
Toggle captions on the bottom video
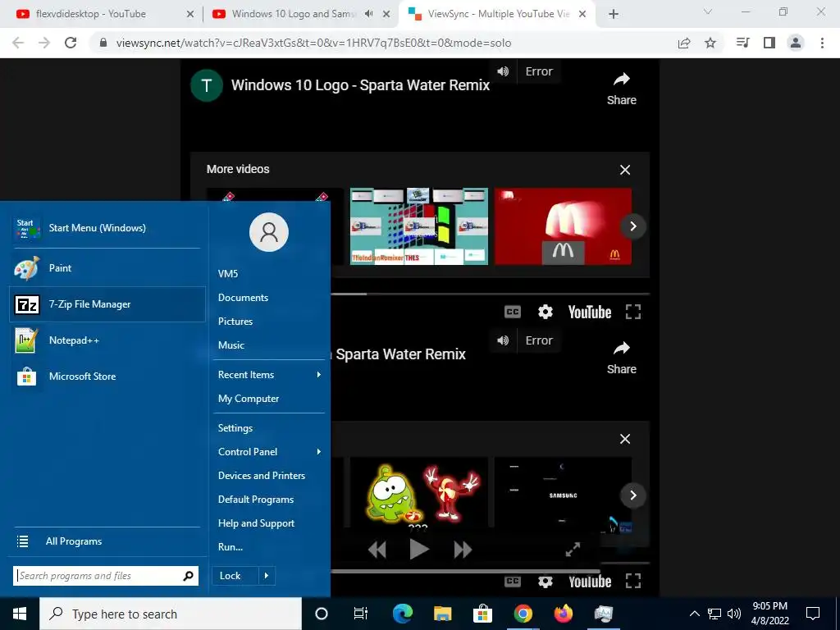[x=513, y=582]
